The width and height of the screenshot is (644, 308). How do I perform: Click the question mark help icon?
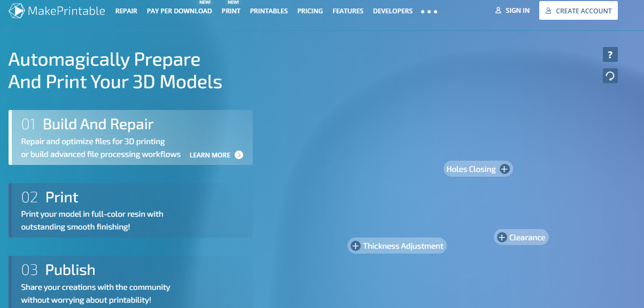pos(610,54)
